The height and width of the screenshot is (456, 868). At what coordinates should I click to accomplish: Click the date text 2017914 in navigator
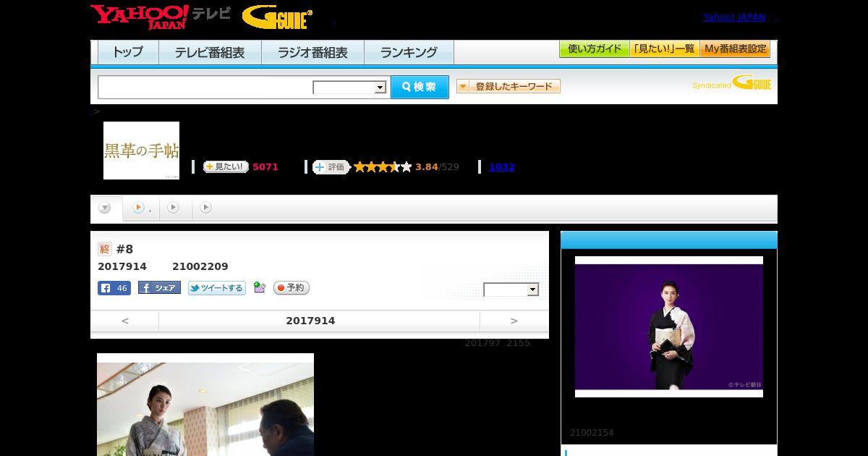(x=310, y=321)
